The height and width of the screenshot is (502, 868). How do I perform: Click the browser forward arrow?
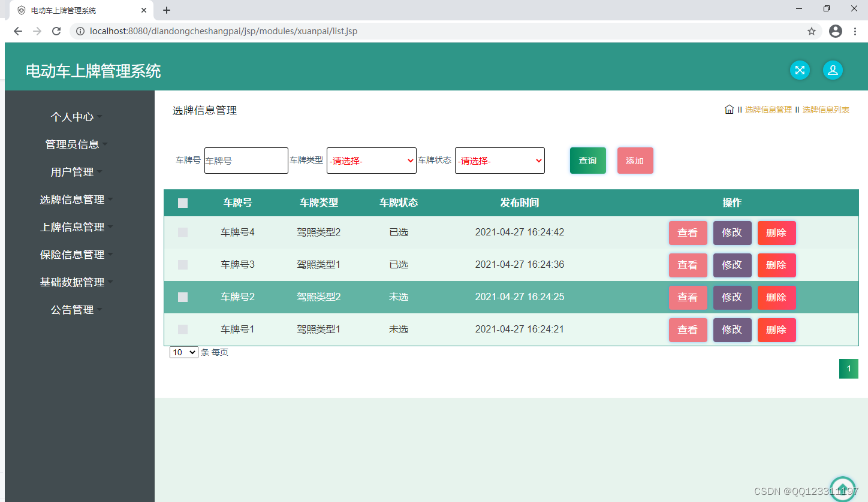37,31
